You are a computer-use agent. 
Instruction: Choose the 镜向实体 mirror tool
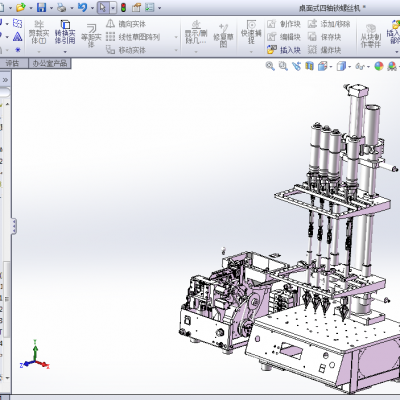click(x=126, y=24)
